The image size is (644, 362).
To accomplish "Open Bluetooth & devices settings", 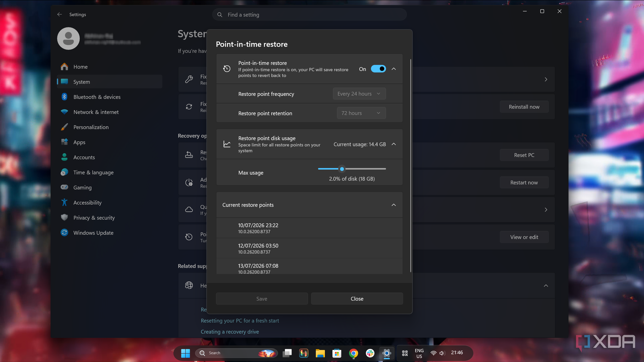I will (109, 97).
